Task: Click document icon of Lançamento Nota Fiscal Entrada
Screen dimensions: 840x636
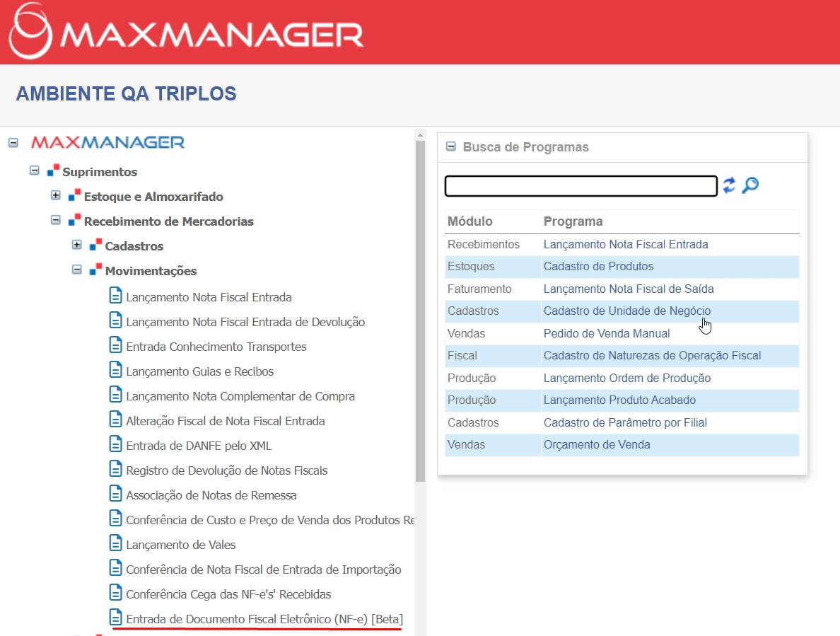Action: 116,295
